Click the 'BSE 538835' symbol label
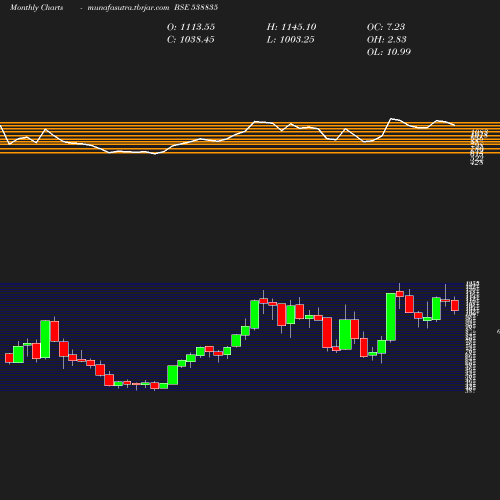Viewport: 500px width, 500px height. [196, 7]
